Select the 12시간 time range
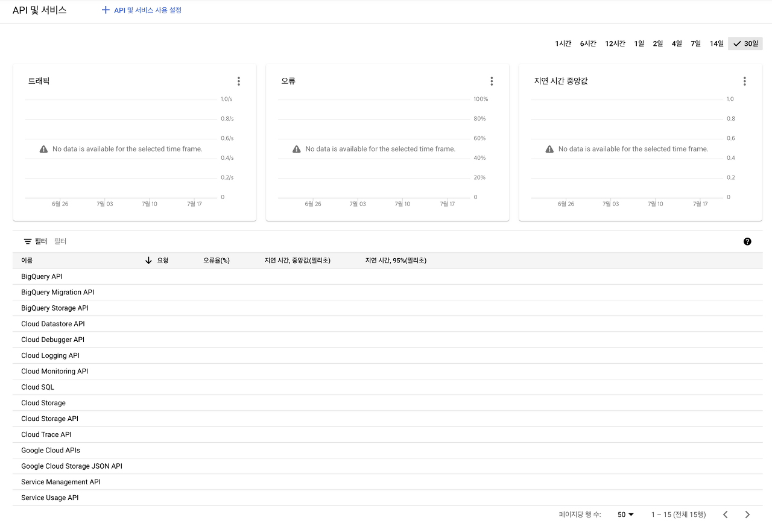Viewport: 772px width, 532px height. [615, 43]
